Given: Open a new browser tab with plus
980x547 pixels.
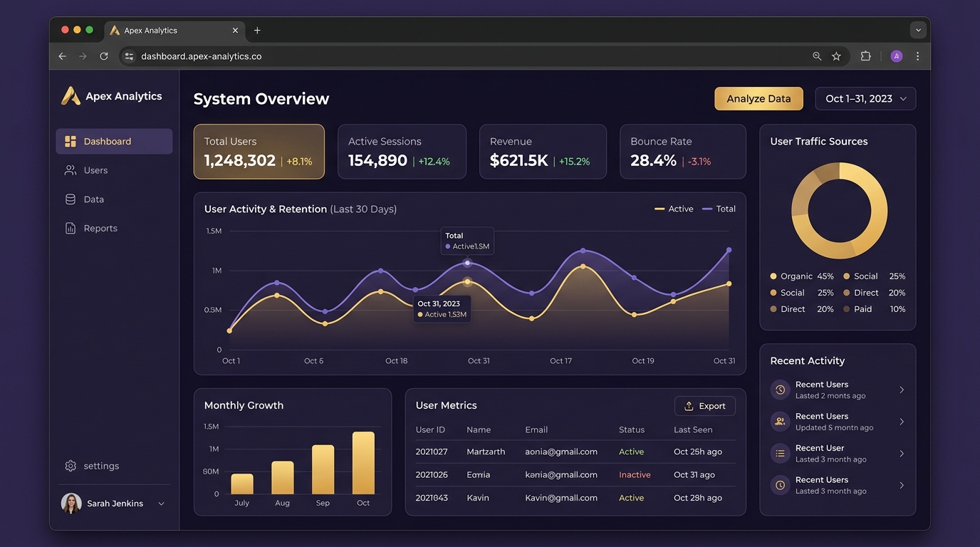Looking at the screenshot, I should coord(257,31).
